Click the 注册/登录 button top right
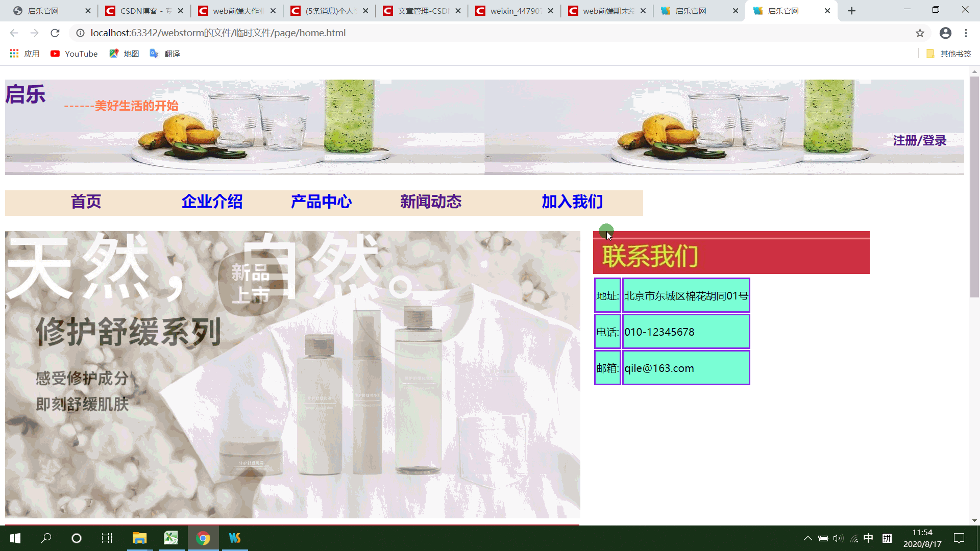 click(x=919, y=140)
